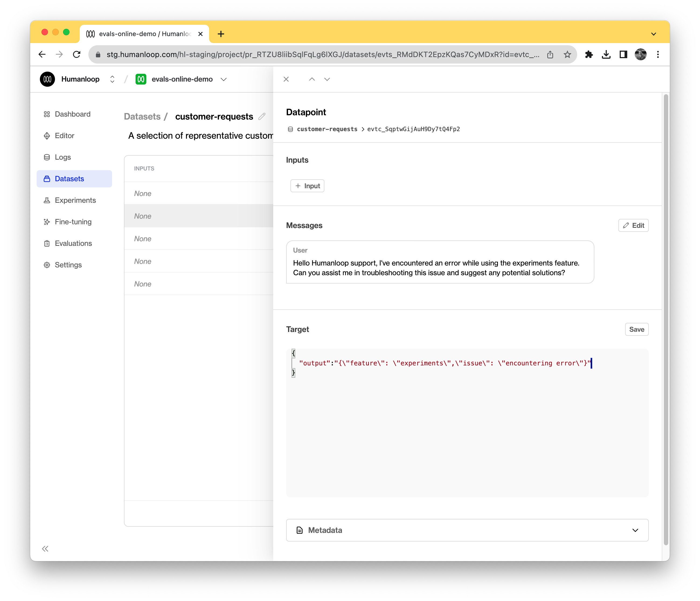Viewport: 700px width, 601px height.
Task: Navigate to Evaluations in sidebar
Action: tap(73, 243)
